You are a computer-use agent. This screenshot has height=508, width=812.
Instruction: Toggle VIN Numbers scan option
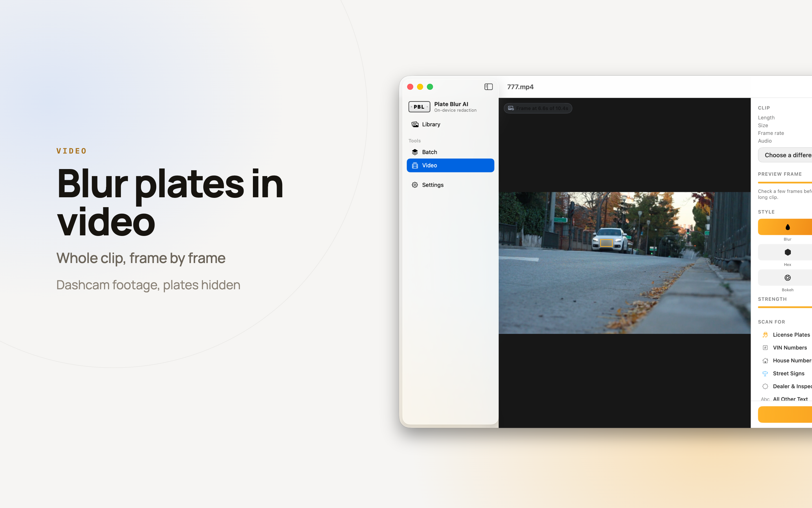tap(785, 348)
